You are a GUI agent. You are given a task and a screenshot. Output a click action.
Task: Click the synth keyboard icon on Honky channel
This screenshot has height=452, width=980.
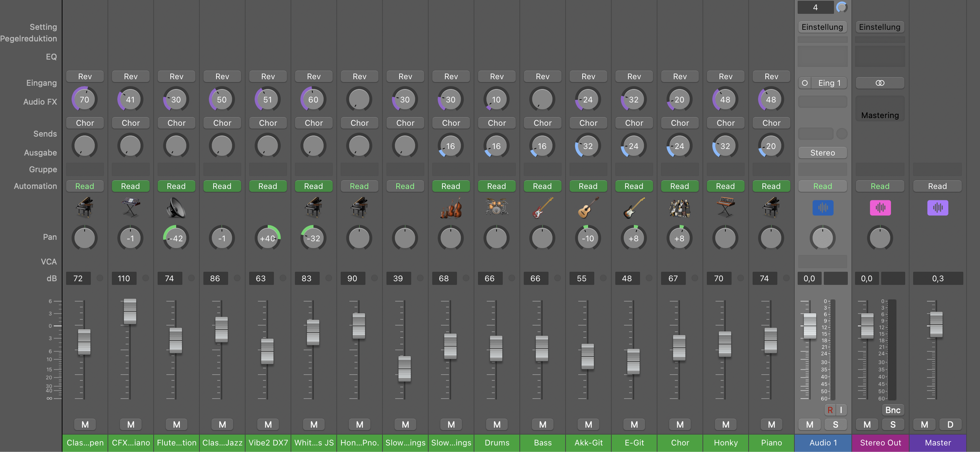tap(725, 207)
